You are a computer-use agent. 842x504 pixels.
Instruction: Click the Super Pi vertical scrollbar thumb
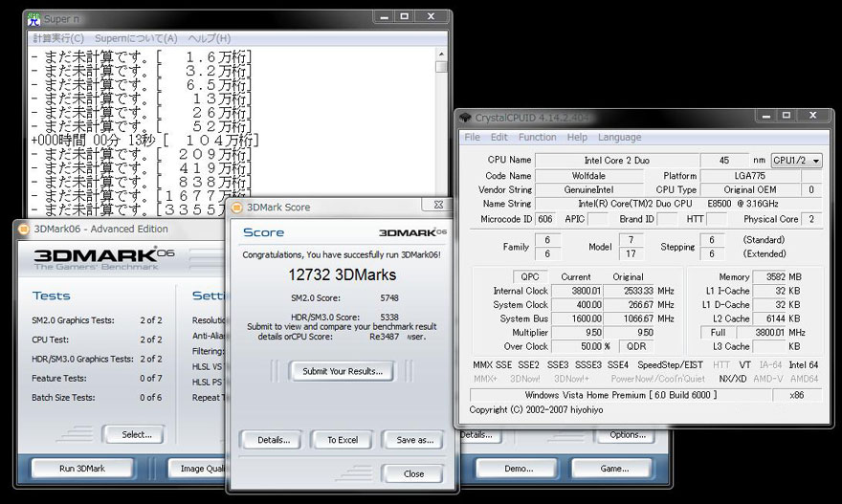[x=441, y=67]
